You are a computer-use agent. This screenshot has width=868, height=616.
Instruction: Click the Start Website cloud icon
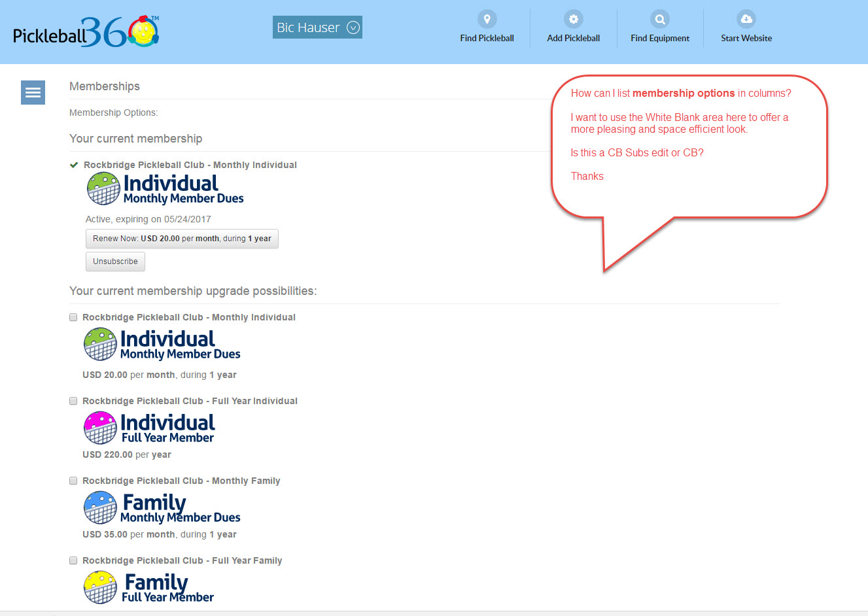pyautogui.click(x=746, y=19)
